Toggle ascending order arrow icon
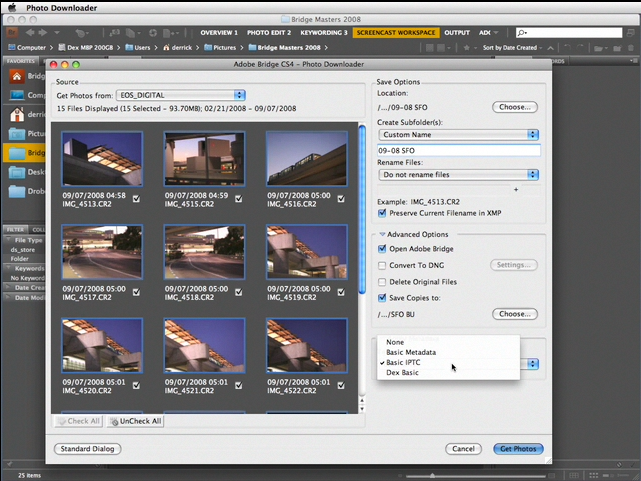The width and height of the screenshot is (641, 481). (x=551, y=48)
